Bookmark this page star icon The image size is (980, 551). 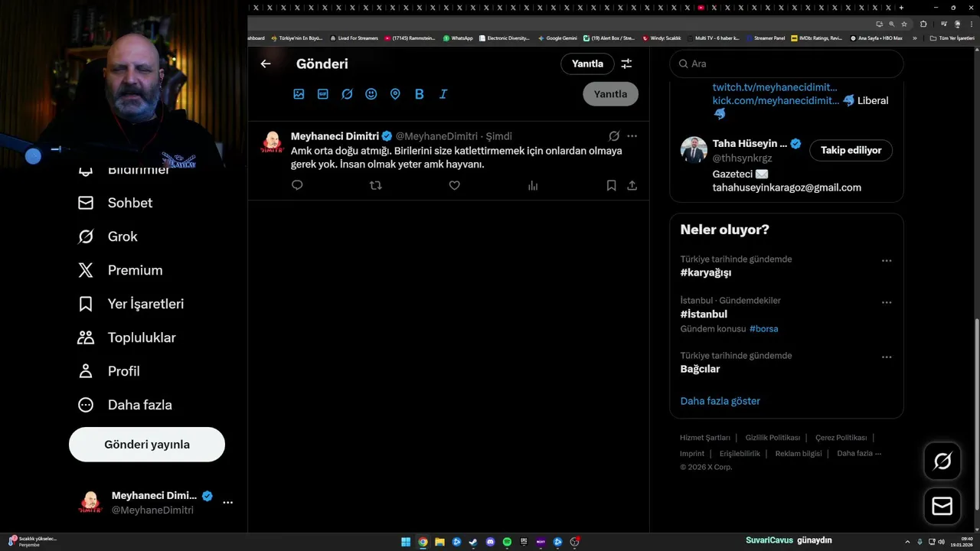(x=904, y=24)
